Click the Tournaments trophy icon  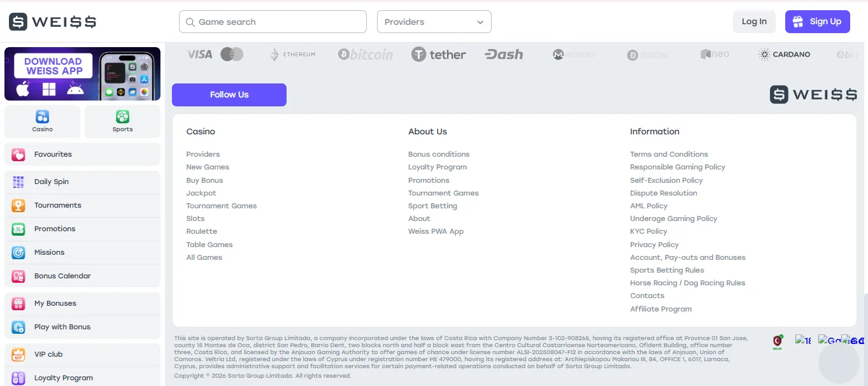click(x=18, y=205)
